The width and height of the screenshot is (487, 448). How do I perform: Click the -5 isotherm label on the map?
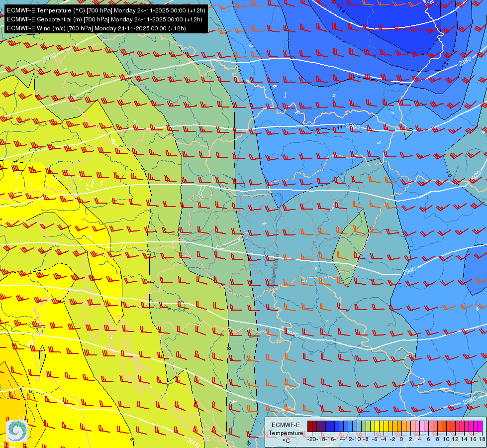point(31,391)
